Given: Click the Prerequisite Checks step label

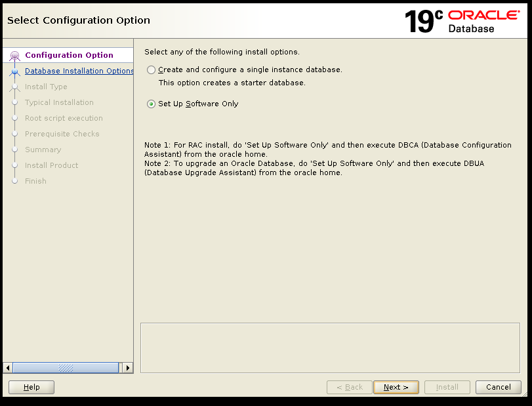Looking at the screenshot, I should 62,134.
